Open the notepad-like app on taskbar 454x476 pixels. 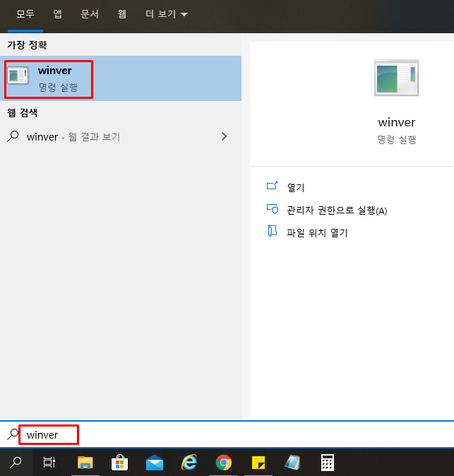pos(293,462)
